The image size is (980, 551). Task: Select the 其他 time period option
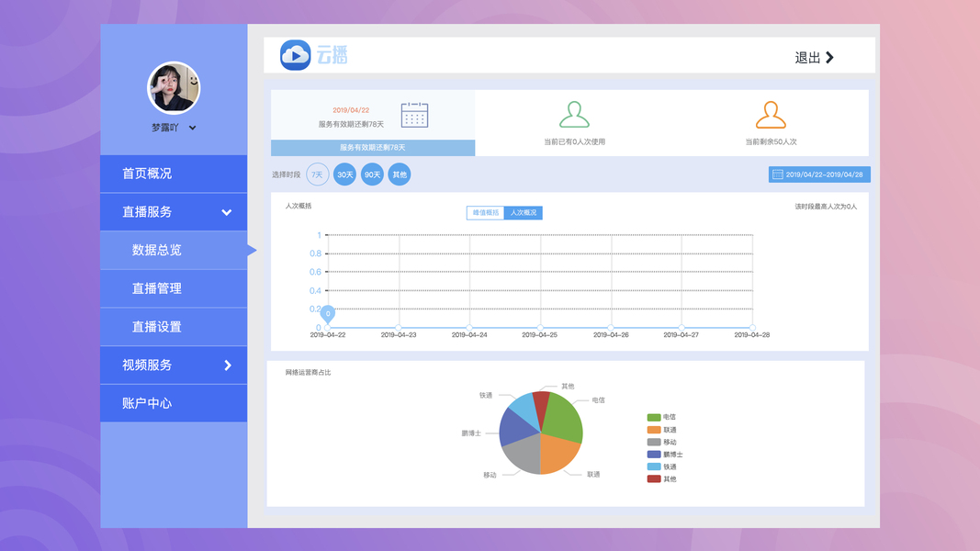[400, 174]
